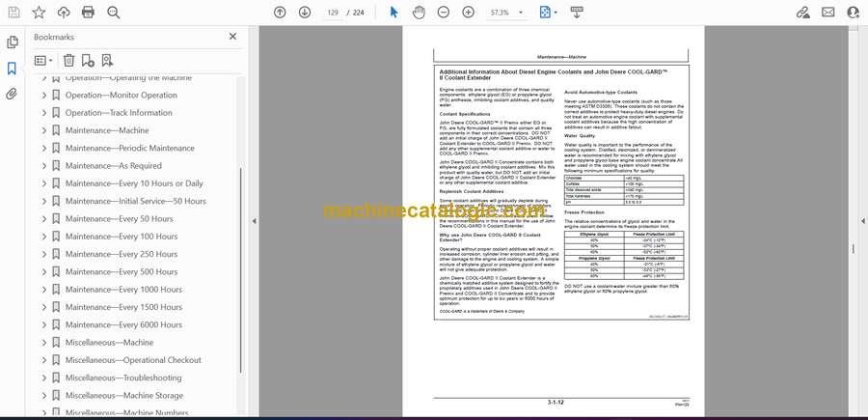Expand the right tools pane arrow
868x420 pixels.
[x=862, y=221]
